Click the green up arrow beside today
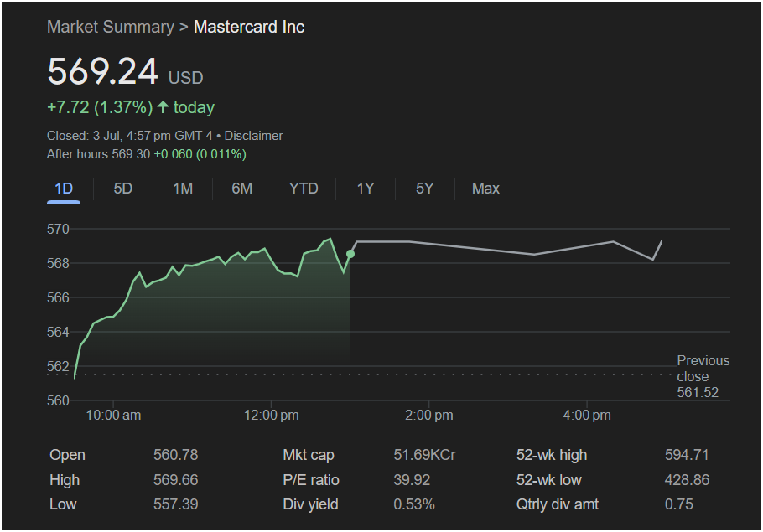The height and width of the screenshot is (532, 763). pyautogui.click(x=163, y=107)
